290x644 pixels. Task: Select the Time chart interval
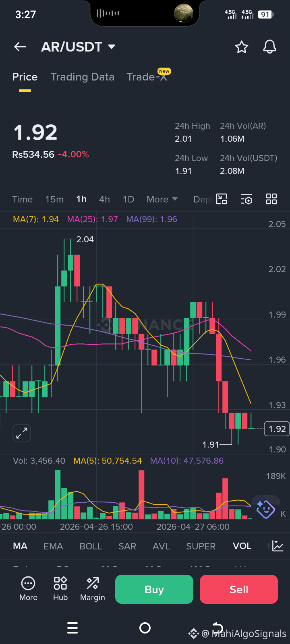(x=22, y=199)
